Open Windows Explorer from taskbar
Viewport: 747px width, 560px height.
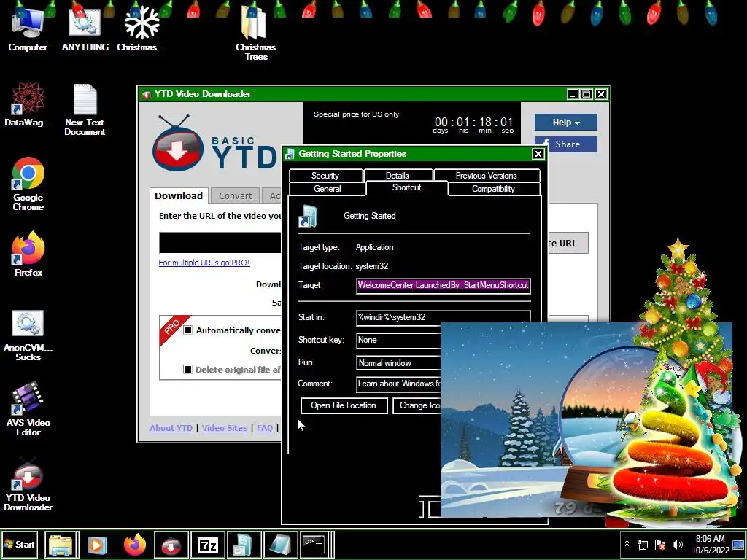point(61,544)
